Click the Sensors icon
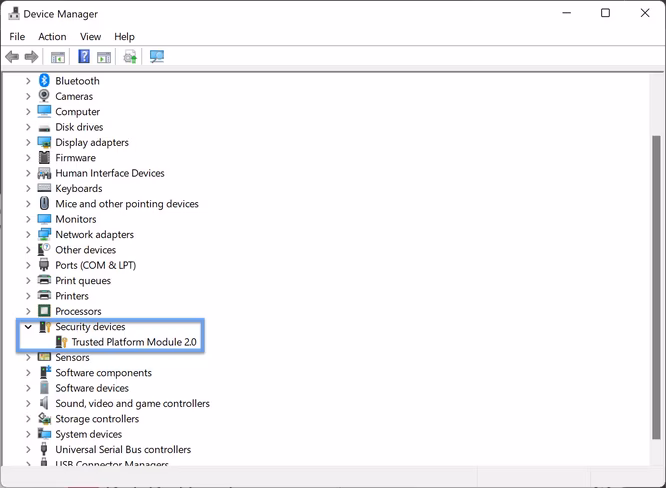The image size is (666, 488). pos(44,357)
